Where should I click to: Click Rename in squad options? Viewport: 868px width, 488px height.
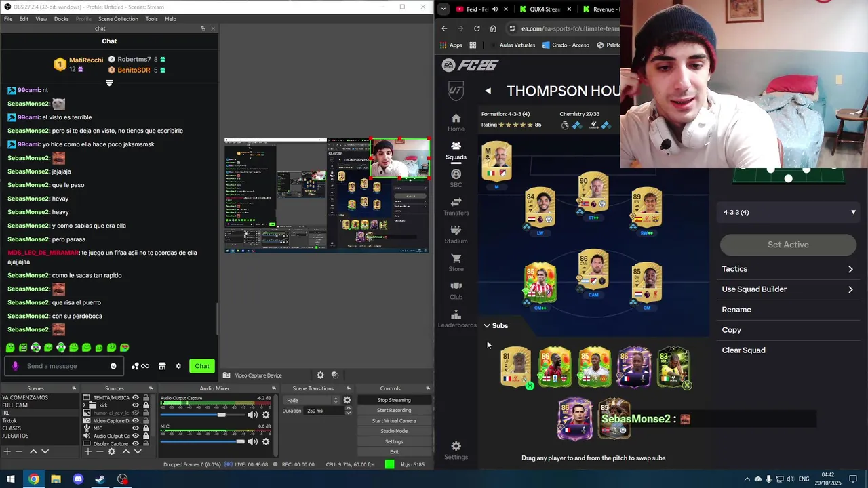pos(736,310)
